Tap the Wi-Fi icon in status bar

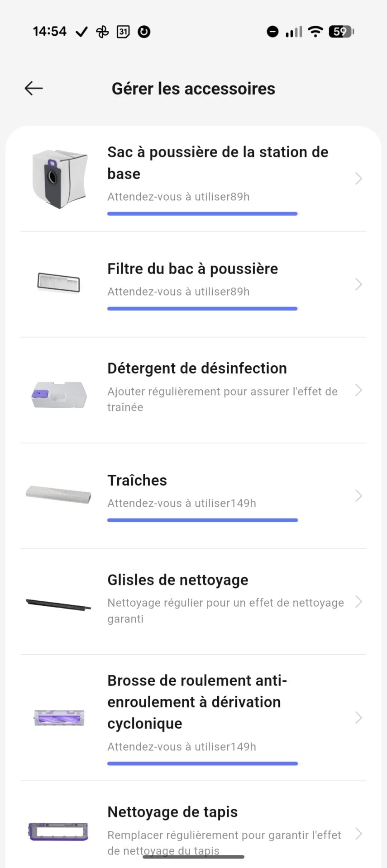pyautogui.click(x=315, y=32)
